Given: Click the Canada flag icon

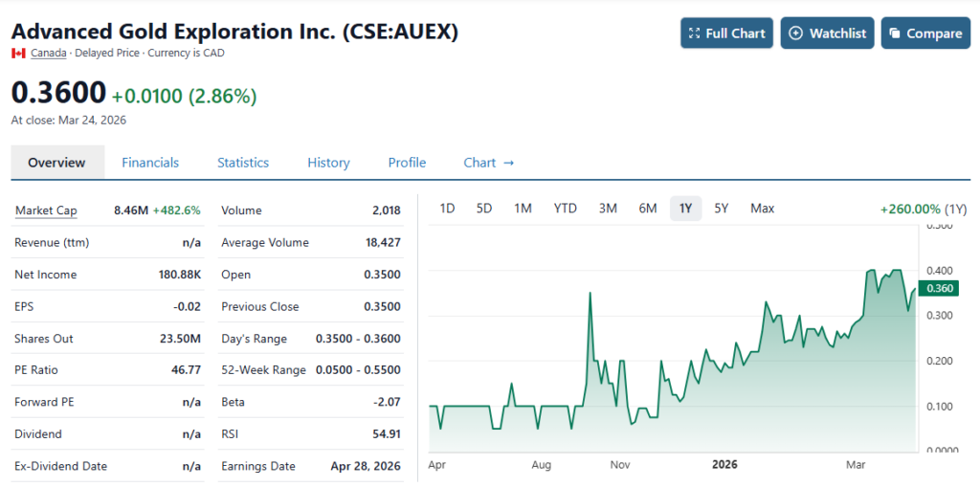Looking at the screenshot, I should point(18,53).
